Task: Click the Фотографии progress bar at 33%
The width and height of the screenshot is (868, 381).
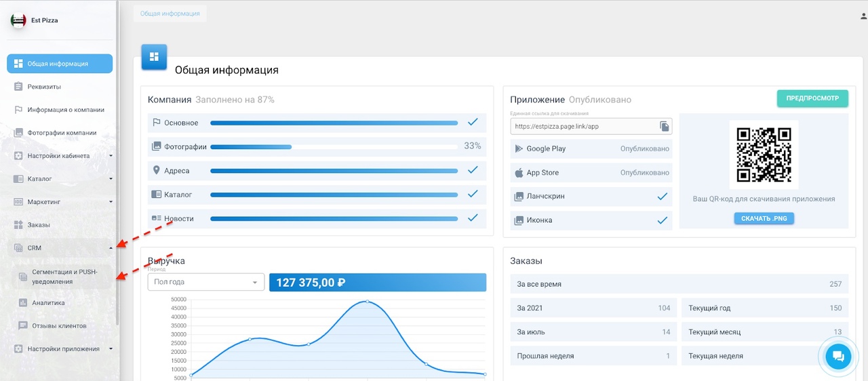Action: [334, 146]
